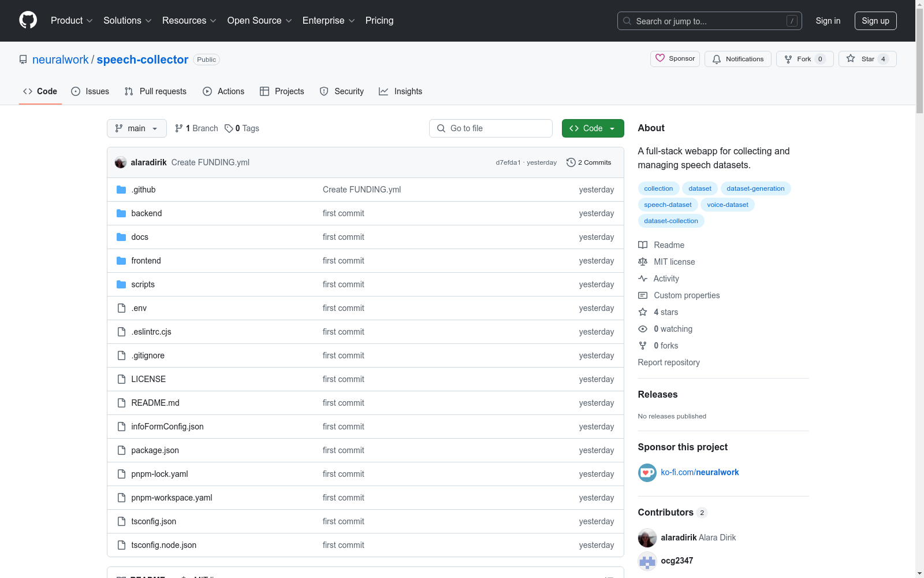Select the Code tab

click(40, 91)
